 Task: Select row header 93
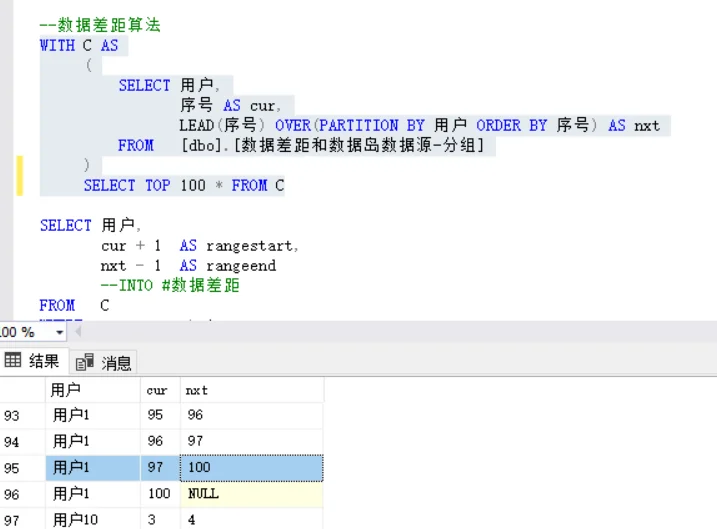coord(22,416)
